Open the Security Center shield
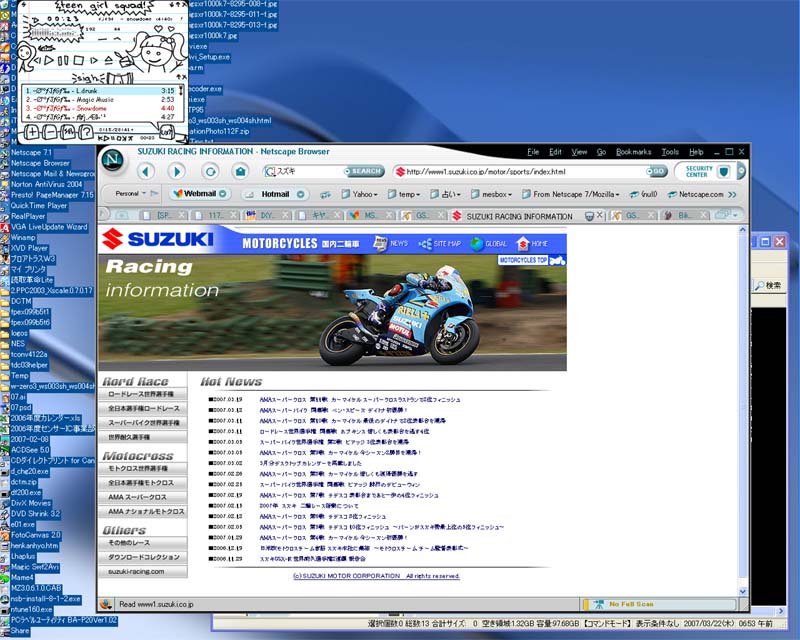 click(x=723, y=171)
